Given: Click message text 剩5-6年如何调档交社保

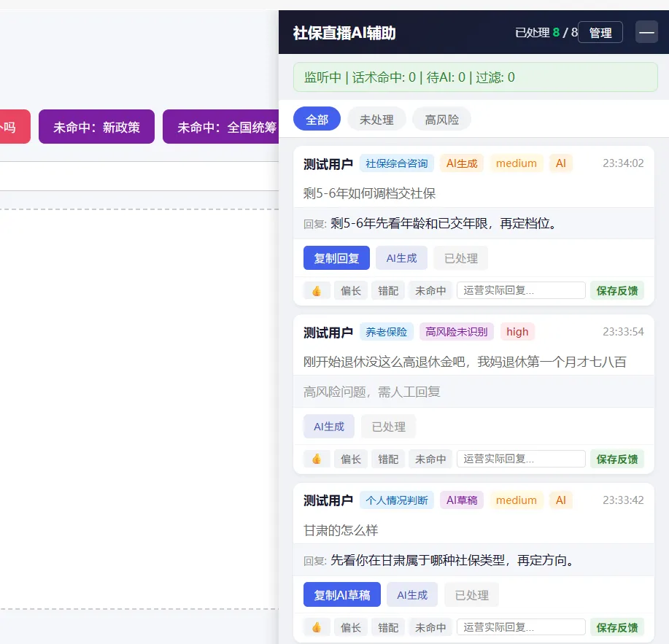Looking at the screenshot, I should tap(369, 193).
